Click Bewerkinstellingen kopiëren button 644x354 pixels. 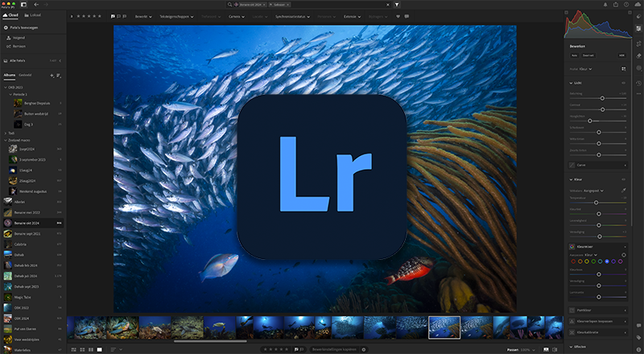(334, 349)
